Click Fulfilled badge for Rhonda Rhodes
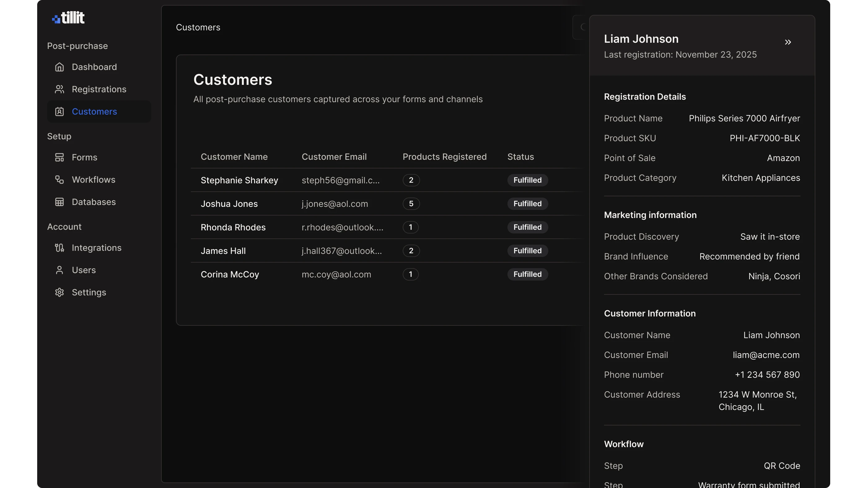 (527, 227)
